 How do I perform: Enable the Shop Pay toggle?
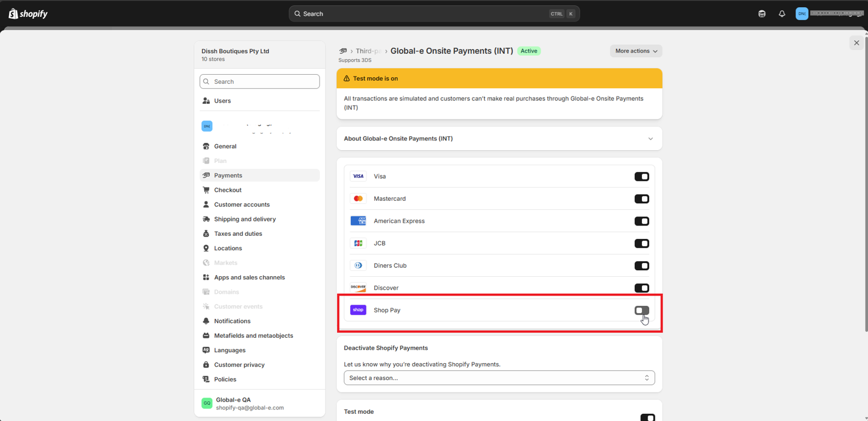coord(641,311)
